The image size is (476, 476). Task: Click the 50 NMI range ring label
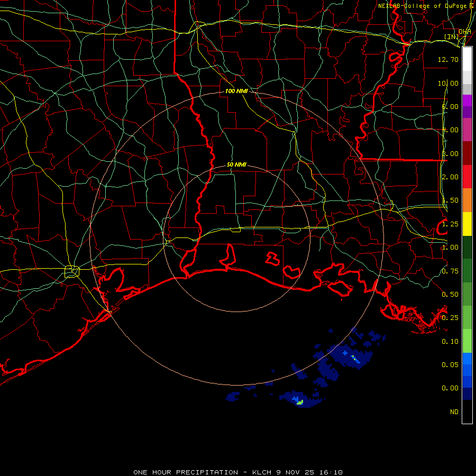[x=236, y=164]
